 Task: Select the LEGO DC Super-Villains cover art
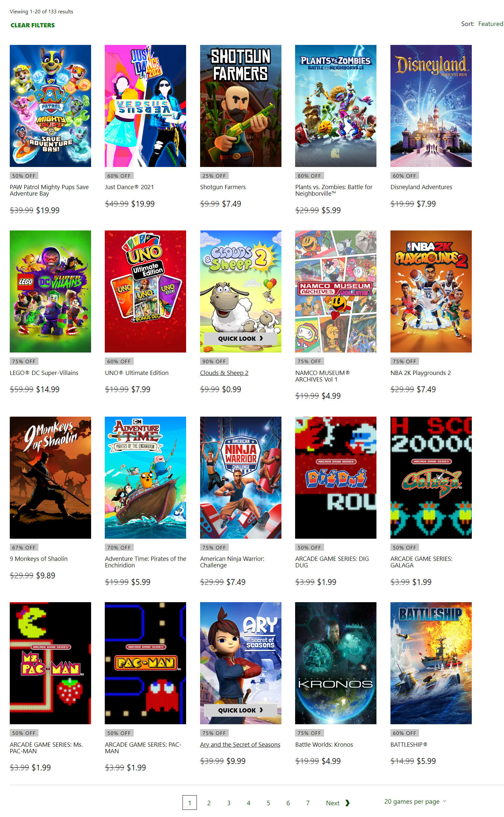[50, 291]
